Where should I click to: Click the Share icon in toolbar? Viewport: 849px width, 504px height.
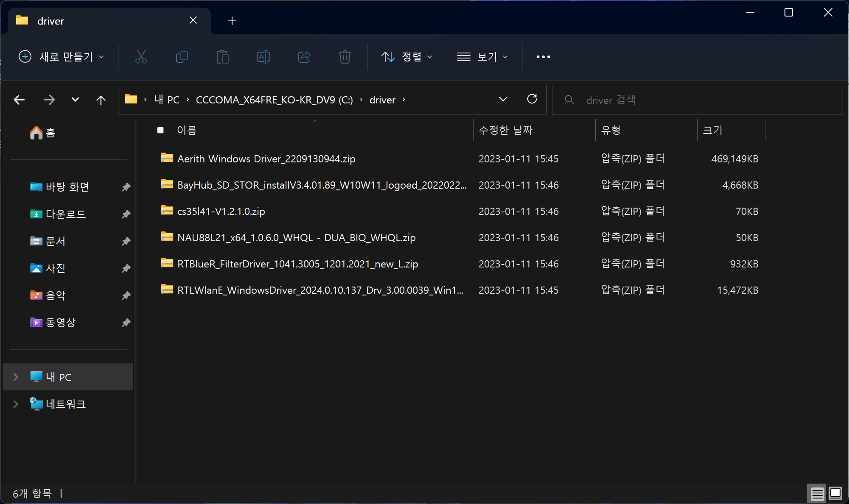point(304,57)
